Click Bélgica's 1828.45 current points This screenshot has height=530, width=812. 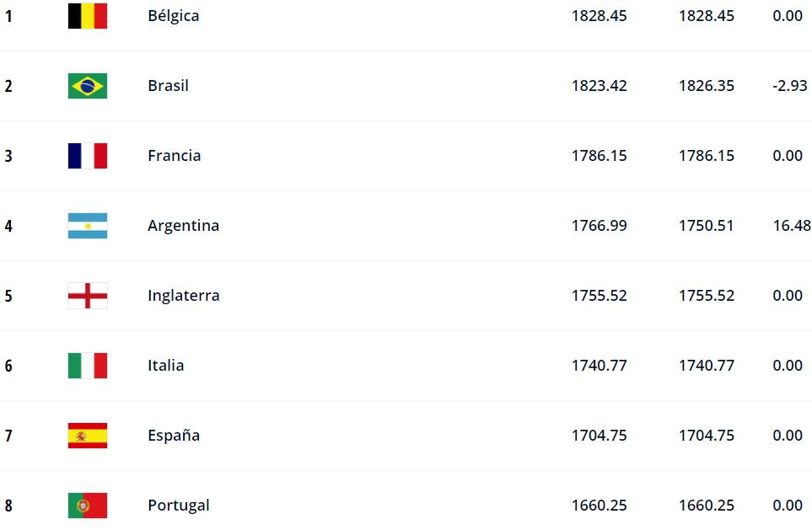(599, 16)
